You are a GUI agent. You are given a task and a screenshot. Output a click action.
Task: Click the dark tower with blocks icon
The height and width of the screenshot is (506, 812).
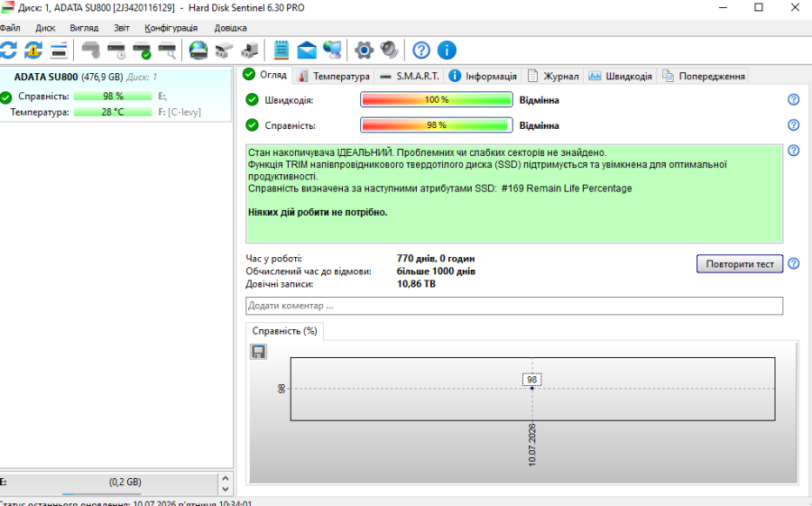pyautogui.click(x=249, y=51)
